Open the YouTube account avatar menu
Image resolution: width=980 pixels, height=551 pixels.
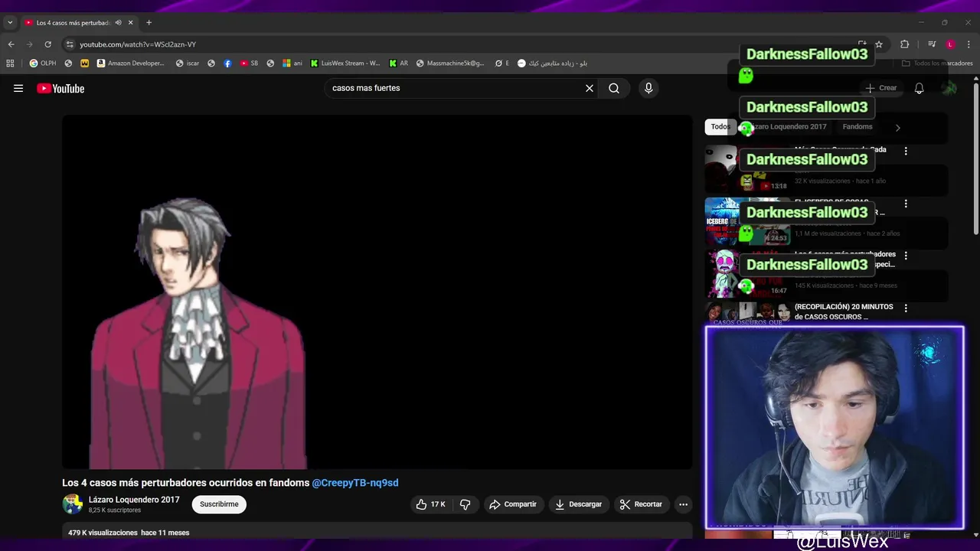pyautogui.click(x=949, y=88)
